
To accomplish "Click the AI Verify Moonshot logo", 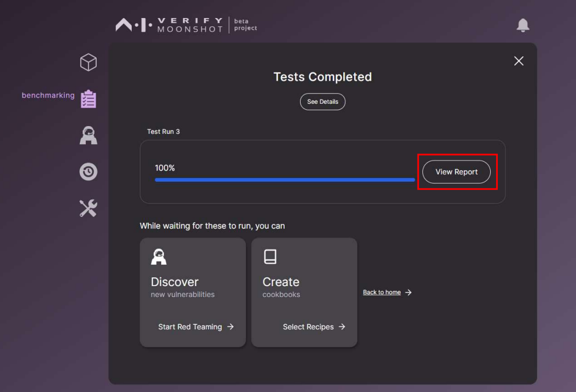I will [x=186, y=25].
